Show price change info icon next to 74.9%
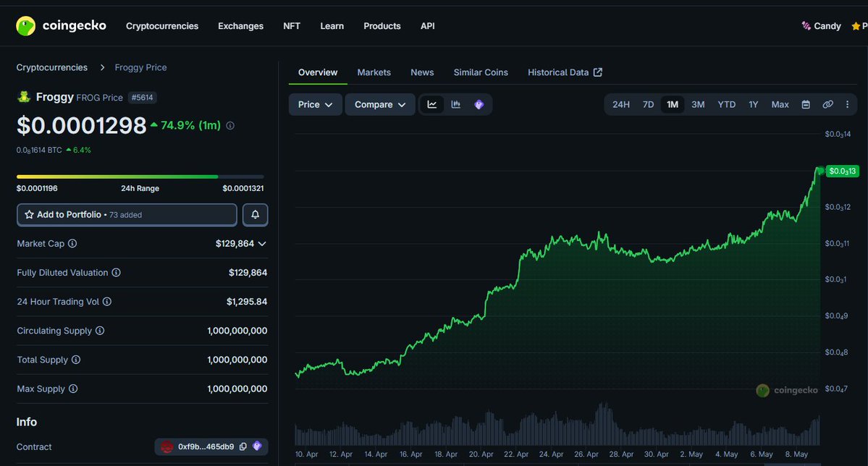Screen dimensions: 868x466 230,126
